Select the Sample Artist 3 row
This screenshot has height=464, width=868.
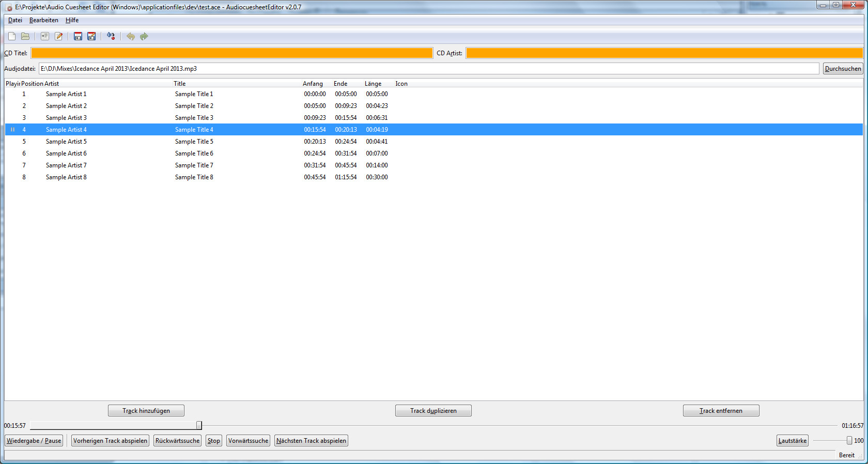tap(433, 118)
